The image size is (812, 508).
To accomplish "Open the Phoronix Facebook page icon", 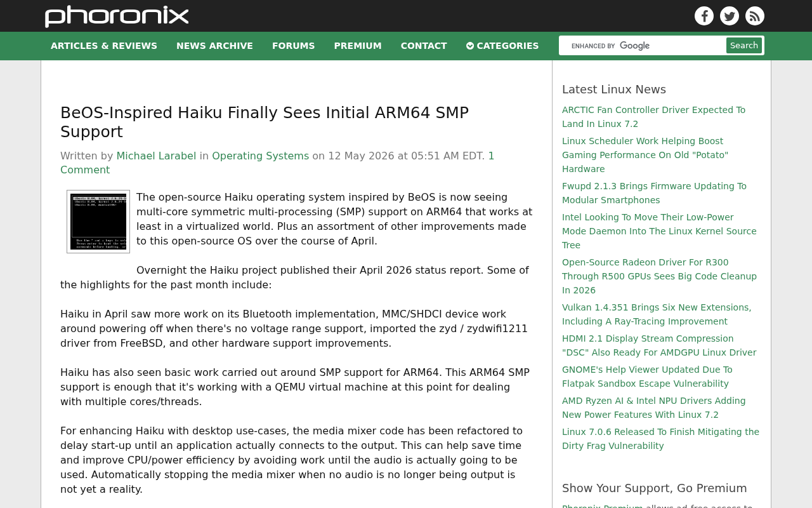I will coord(704,16).
